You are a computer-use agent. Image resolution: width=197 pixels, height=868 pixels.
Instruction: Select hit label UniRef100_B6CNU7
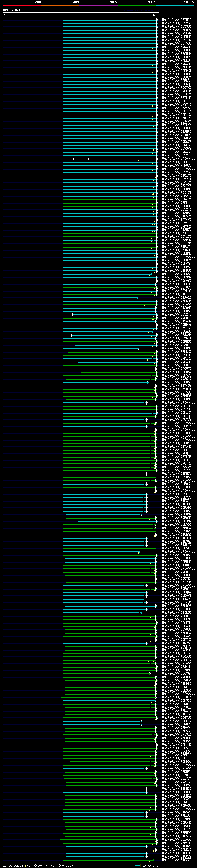(176, 50)
